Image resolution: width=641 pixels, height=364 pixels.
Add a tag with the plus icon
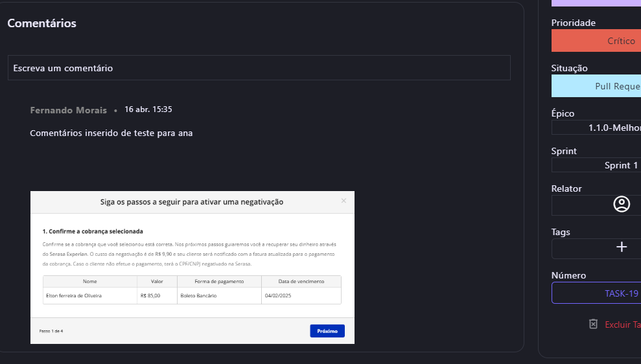621,247
